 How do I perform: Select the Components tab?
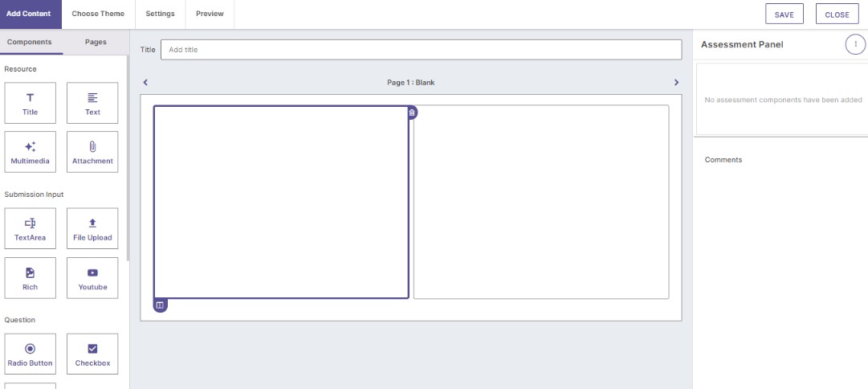[30, 42]
